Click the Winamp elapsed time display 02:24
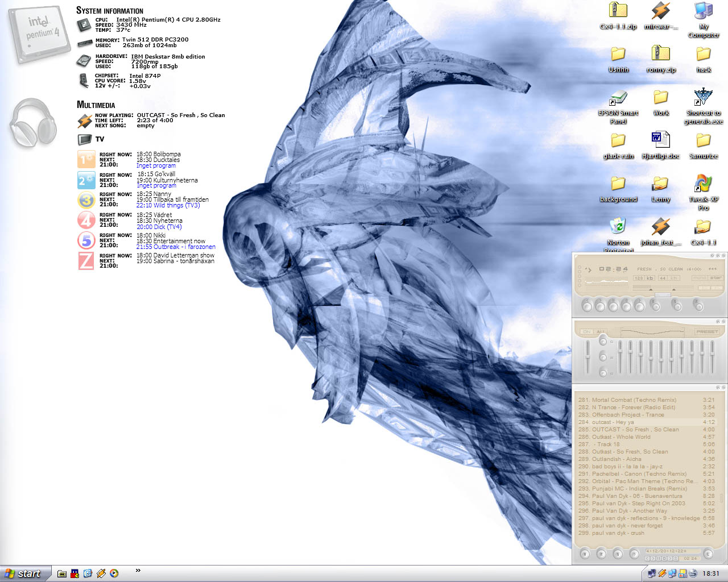 [x=613, y=269]
